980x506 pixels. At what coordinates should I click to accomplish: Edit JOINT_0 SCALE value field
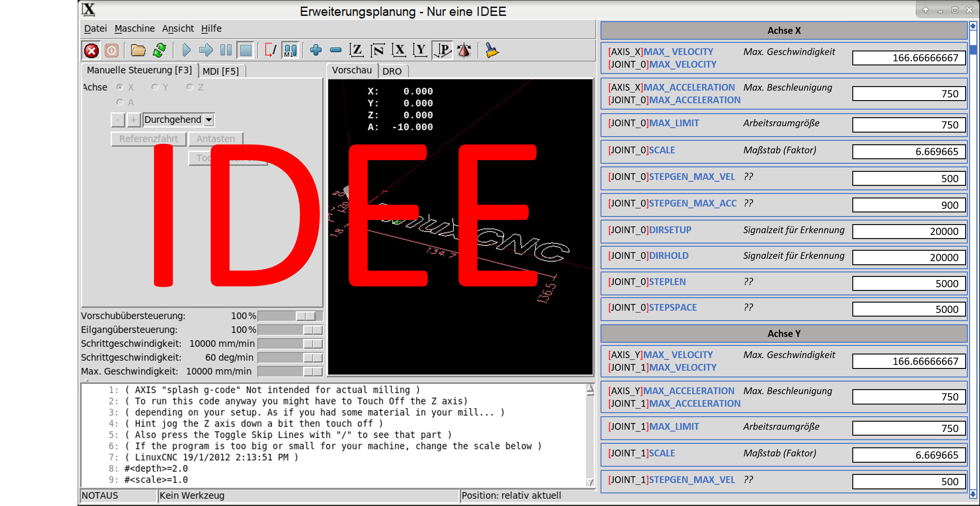[909, 152]
